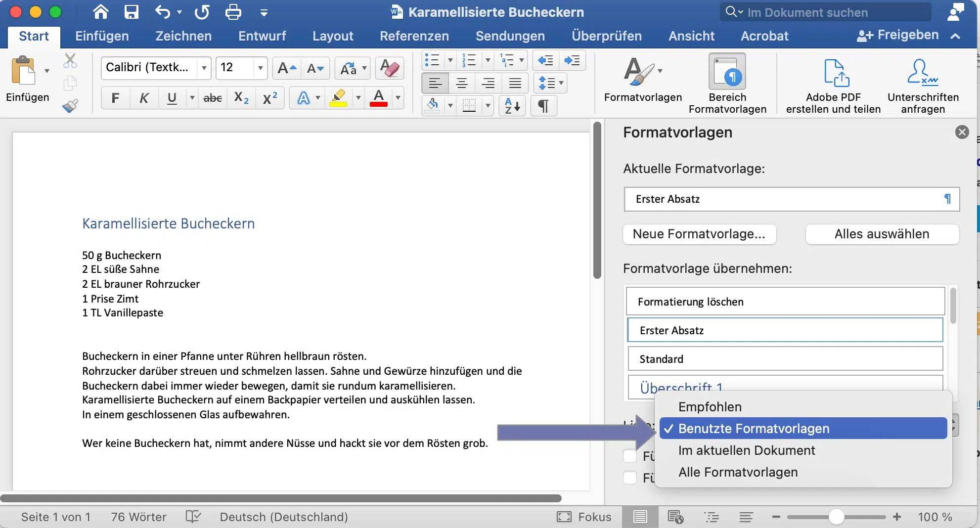Switch to outline view icon

711,517
